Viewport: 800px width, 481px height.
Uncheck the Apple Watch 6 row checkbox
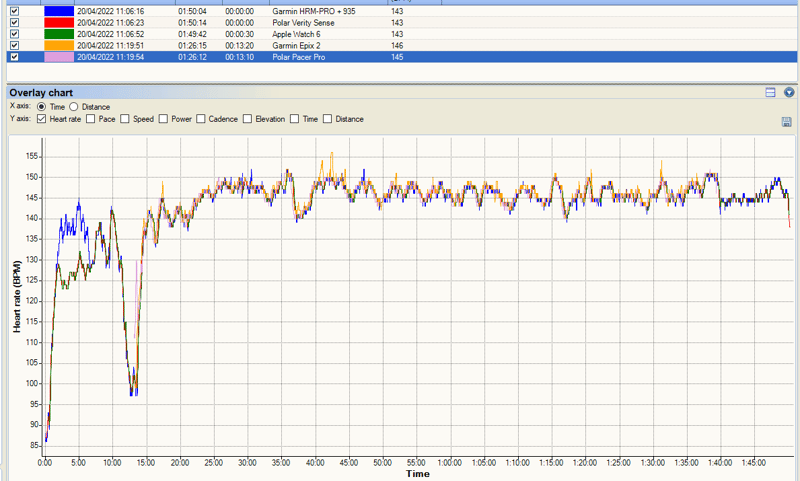coord(15,34)
